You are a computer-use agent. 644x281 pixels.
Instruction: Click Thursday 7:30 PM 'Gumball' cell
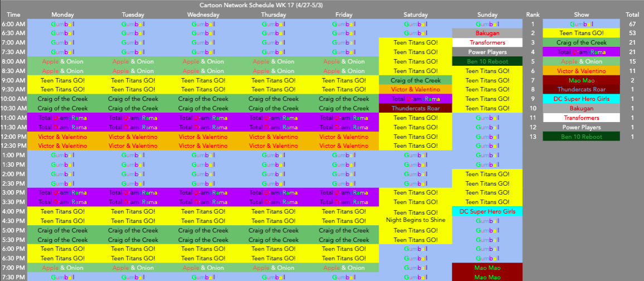click(273, 277)
